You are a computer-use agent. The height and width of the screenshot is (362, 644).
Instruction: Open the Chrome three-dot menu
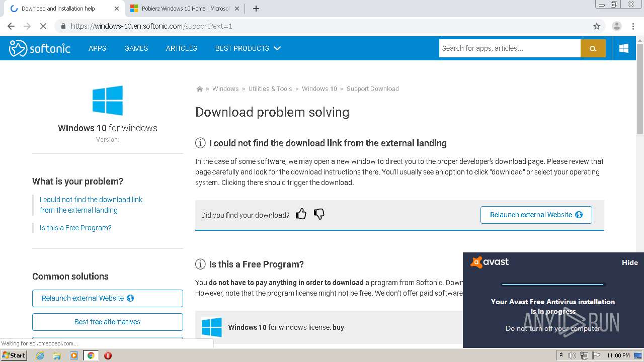pos(632,26)
